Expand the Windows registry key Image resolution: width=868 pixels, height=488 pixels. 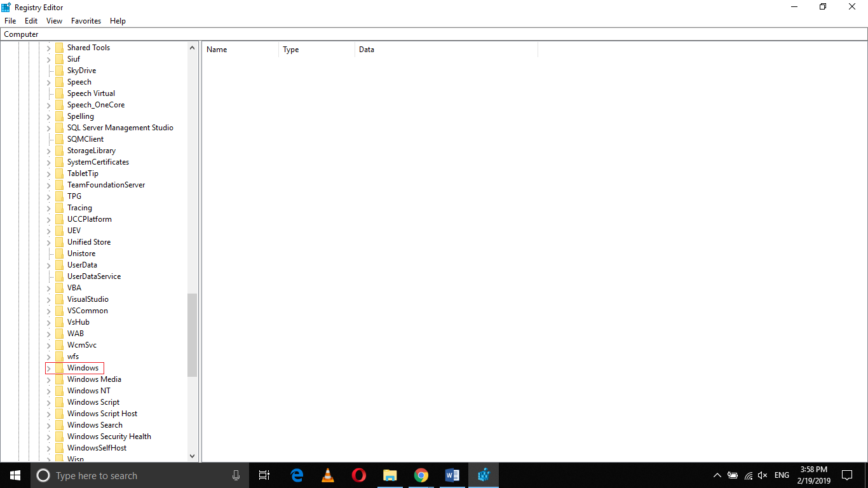49,368
